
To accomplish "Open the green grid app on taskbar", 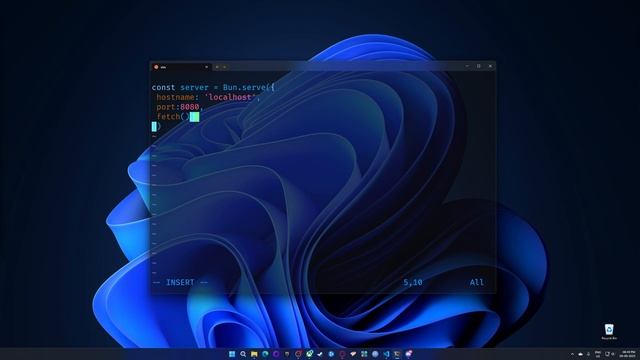I will coord(364,354).
